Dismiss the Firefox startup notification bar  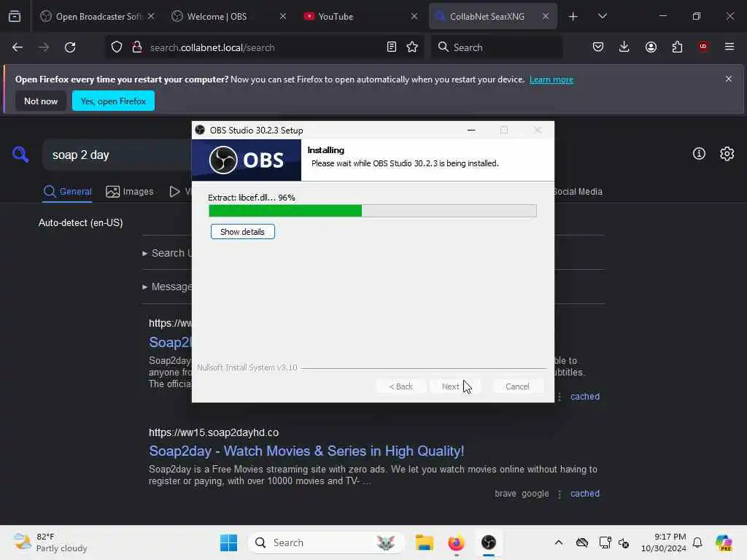coord(729,79)
